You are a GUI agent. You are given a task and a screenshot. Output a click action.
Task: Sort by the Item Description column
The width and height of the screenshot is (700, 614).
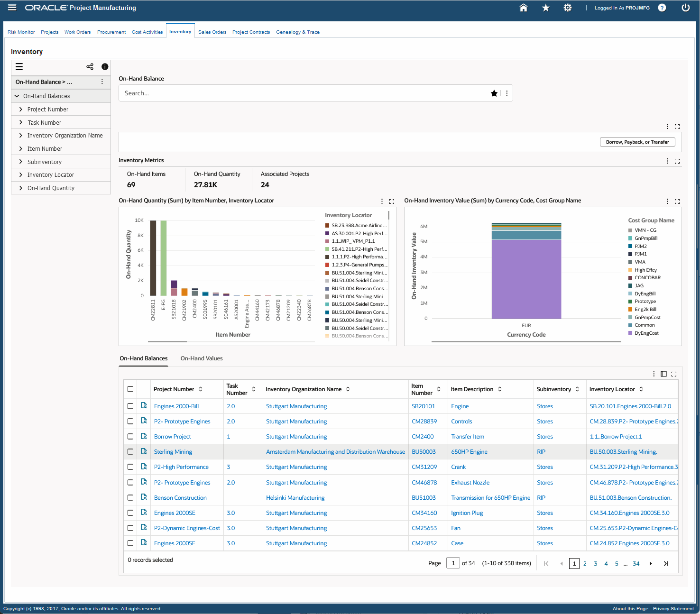pos(499,389)
